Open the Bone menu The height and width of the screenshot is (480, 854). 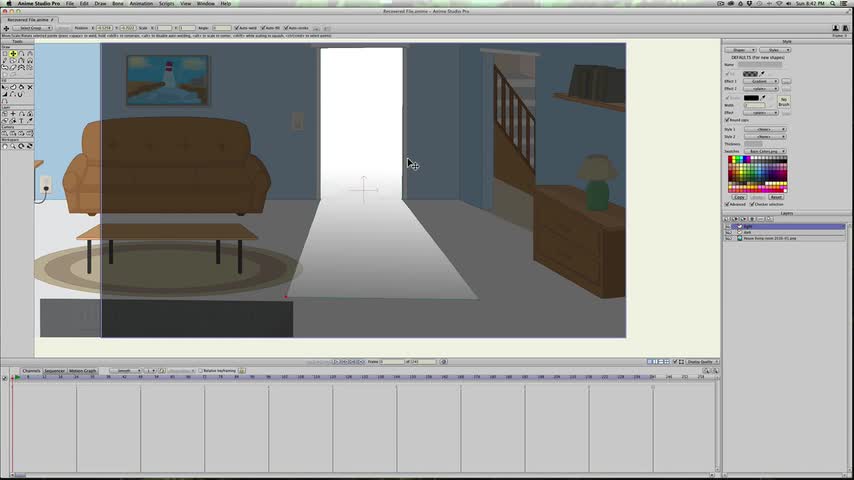(x=118, y=3)
